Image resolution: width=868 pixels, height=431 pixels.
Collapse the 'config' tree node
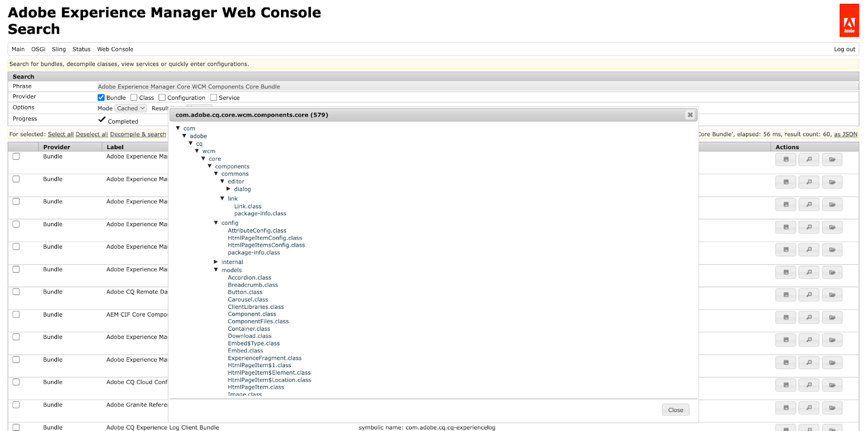(216, 223)
